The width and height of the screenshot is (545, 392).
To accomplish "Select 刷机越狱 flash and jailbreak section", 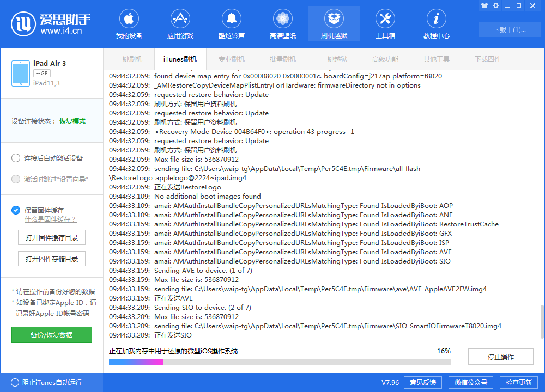I will pos(334,25).
